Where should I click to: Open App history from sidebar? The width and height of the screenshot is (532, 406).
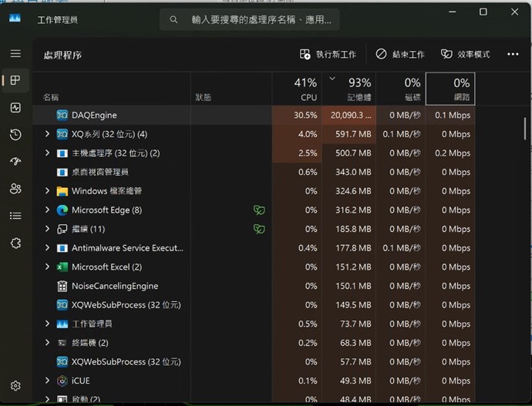tap(15, 135)
